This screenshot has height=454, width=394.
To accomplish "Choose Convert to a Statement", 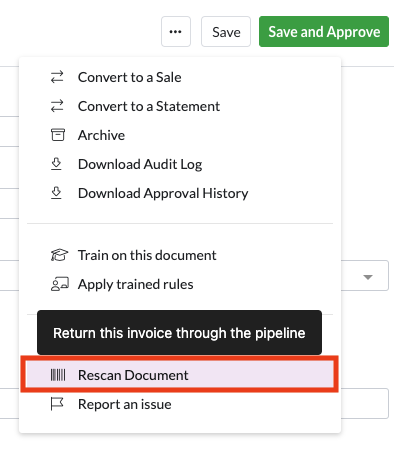I will click(x=180, y=106).
